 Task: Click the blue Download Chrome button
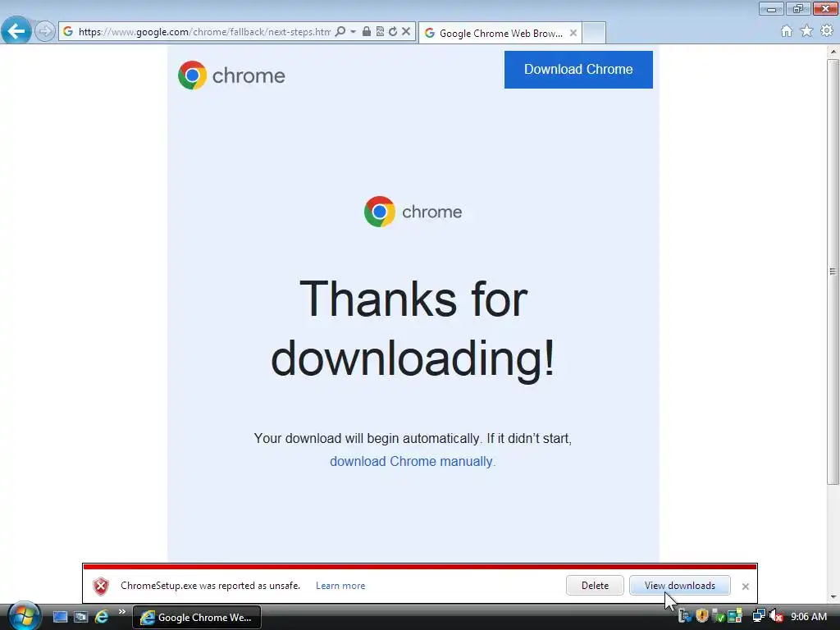578,70
